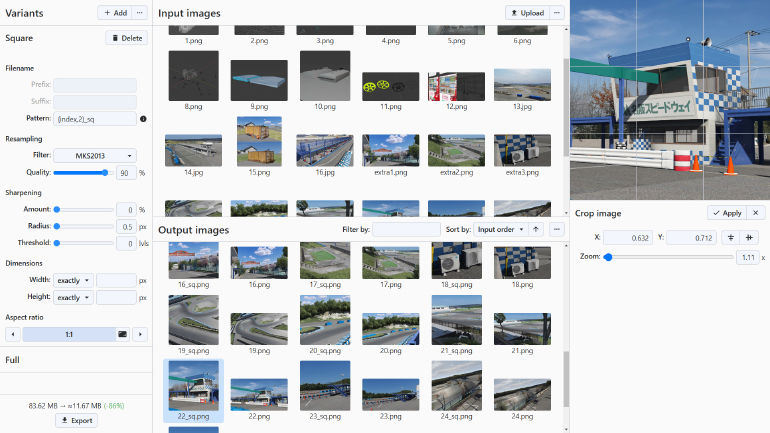The image size is (770, 433).
Task: Click the Export button
Action: pyautogui.click(x=77, y=420)
